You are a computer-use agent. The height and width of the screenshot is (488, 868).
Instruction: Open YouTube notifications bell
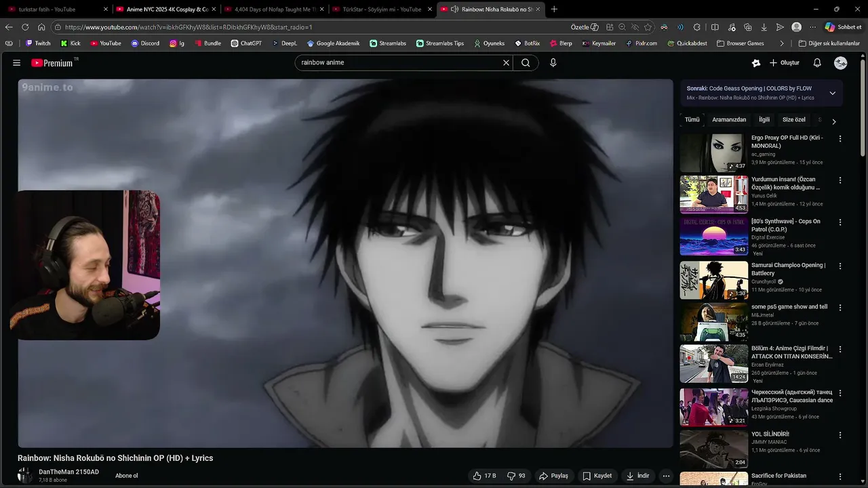coord(817,62)
